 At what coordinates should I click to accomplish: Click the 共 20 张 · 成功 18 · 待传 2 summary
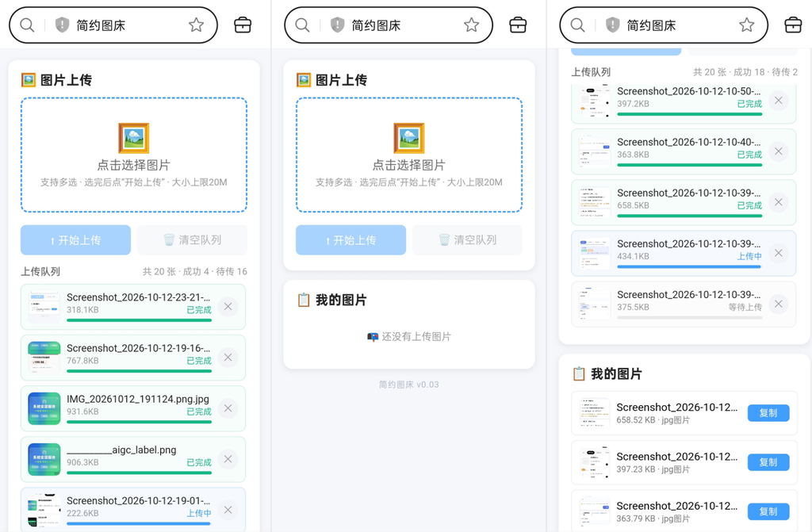click(745, 72)
